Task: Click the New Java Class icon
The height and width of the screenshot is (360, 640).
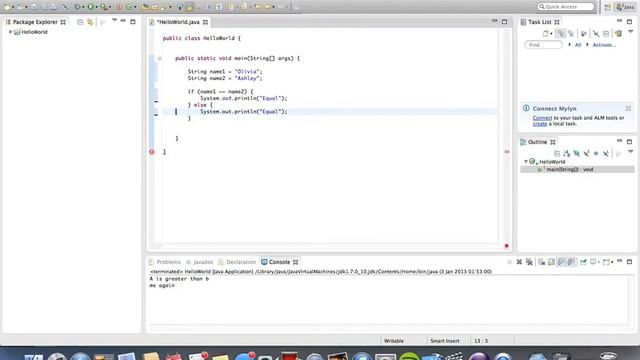Action: click(x=129, y=7)
